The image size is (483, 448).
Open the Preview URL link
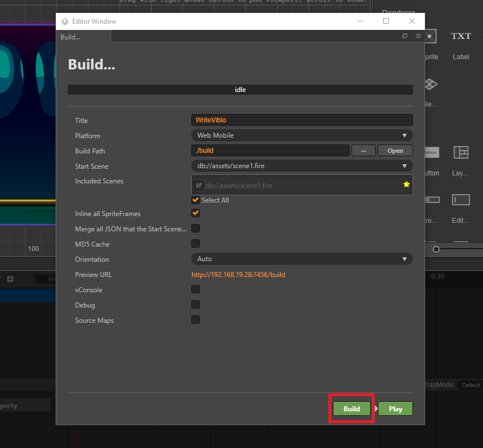[238, 275]
